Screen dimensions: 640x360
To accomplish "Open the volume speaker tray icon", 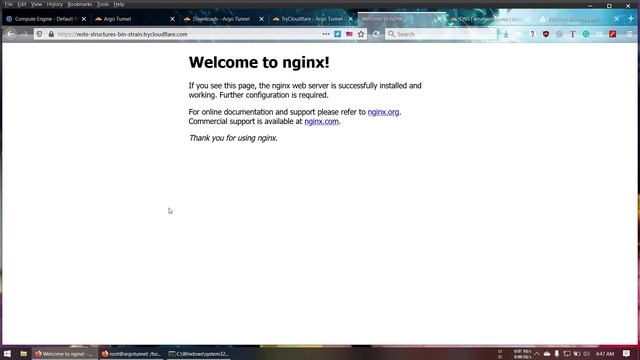I will click(x=587, y=353).
